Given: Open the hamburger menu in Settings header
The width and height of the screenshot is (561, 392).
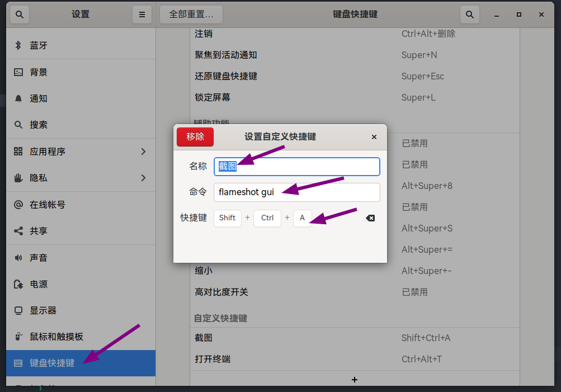Looking at the screenshot, I should (142, 15).
